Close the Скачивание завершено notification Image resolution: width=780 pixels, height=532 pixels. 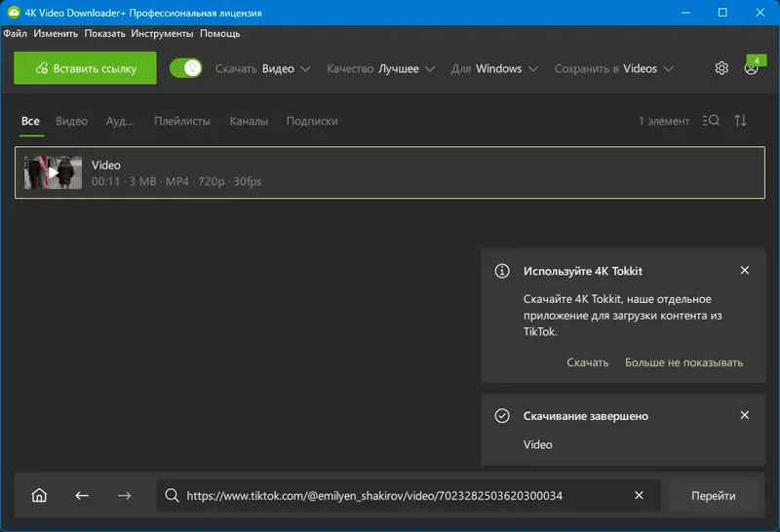point(745,415)
